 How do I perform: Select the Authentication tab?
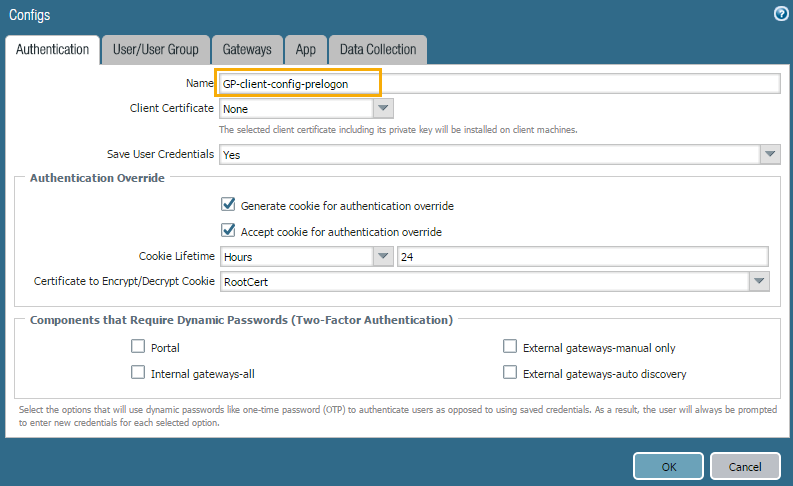coord(51,49)
